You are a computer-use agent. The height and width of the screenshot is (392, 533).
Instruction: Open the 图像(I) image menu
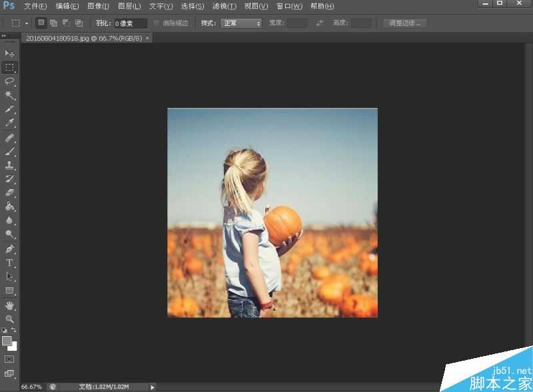point(98,6)
